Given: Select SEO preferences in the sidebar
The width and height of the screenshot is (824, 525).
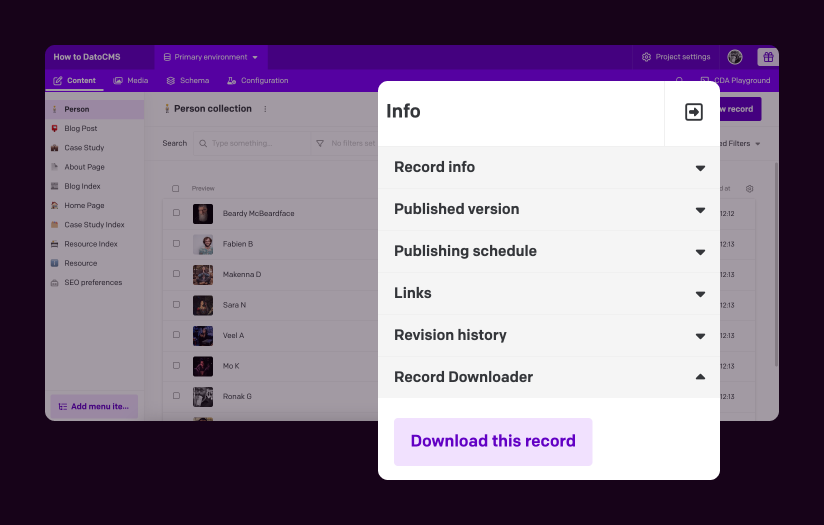Looking at the screenshot, I should 95,283.
